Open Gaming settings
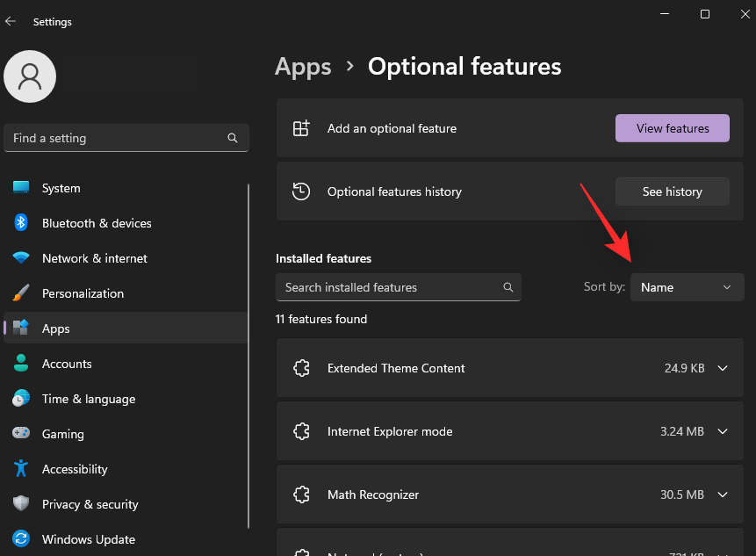This screenshot has width=756, height=556. [126, 434]
